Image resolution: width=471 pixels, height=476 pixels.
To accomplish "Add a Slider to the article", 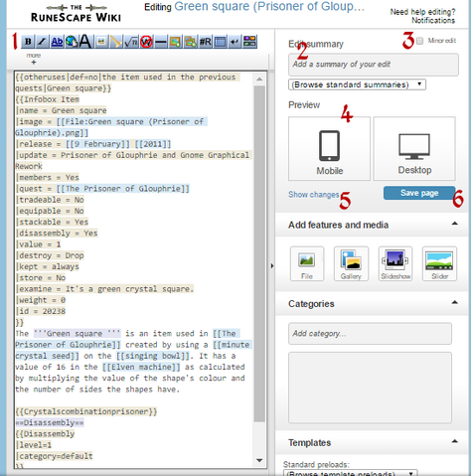I will point(439,263).
